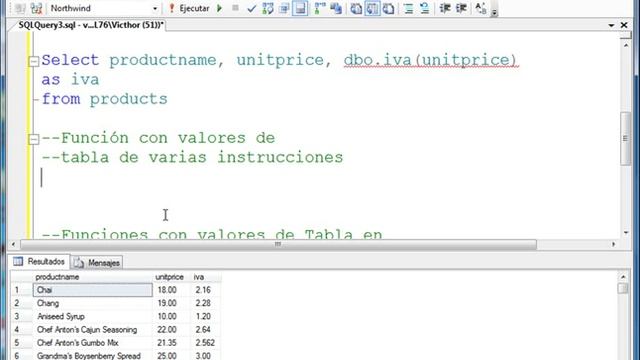This screenshot has height=360, width=640.
Task: Click the dbo.iva(unitprice) expression in editor
Action: 431,60
